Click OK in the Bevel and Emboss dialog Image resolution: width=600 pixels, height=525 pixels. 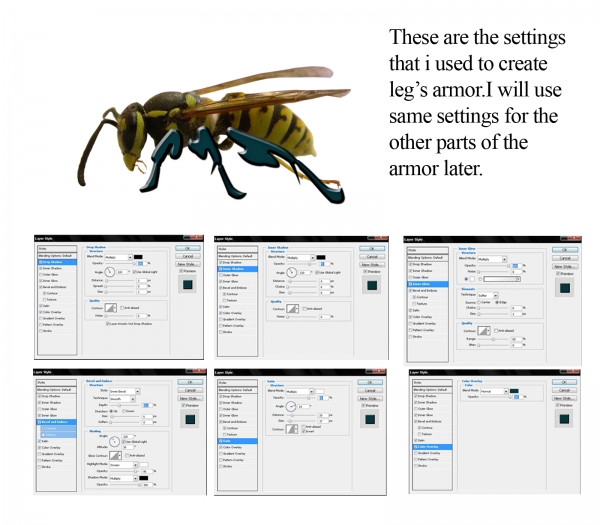click(190, 382)
